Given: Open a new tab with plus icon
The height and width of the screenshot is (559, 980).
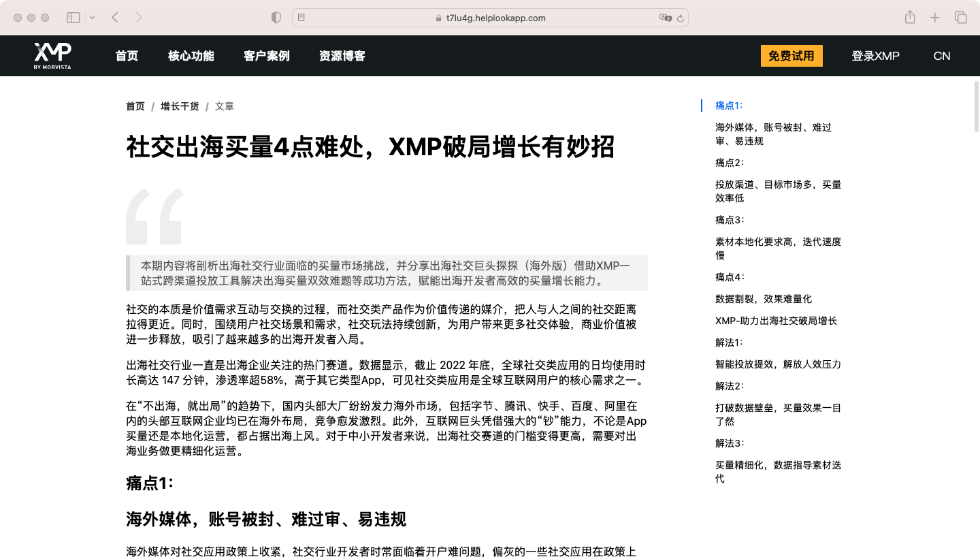Looking at the screenshot, I should [x=935, y=18].
